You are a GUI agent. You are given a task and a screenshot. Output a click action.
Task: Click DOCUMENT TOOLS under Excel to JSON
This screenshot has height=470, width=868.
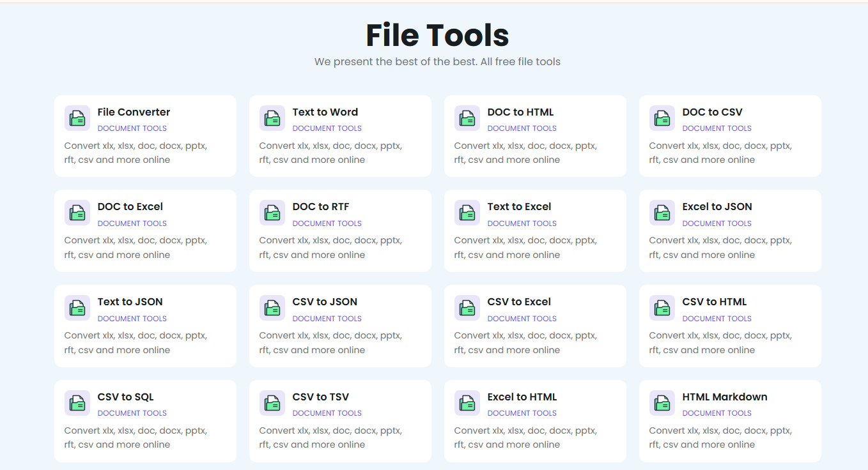pos(717,224)
